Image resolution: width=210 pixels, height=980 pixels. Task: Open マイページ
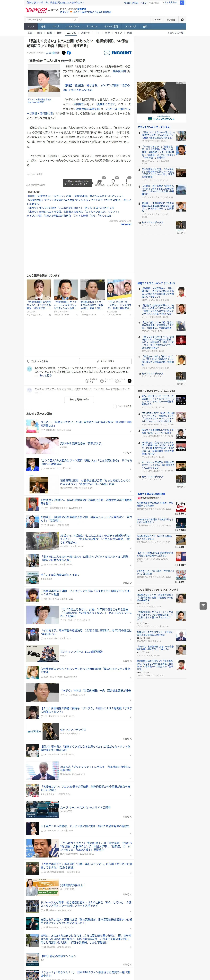click(x=157, y=20)
